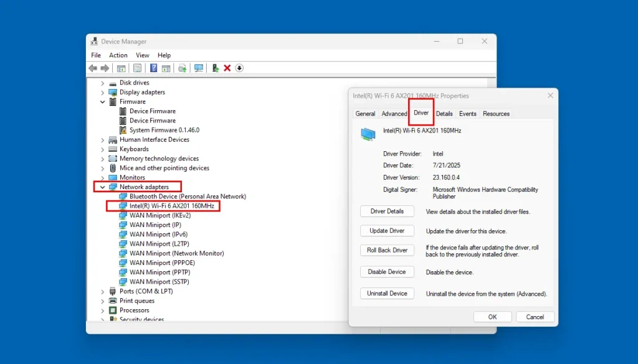Open the View menu
The width and height of the screenshot is (638, 364).
[143, 55]
